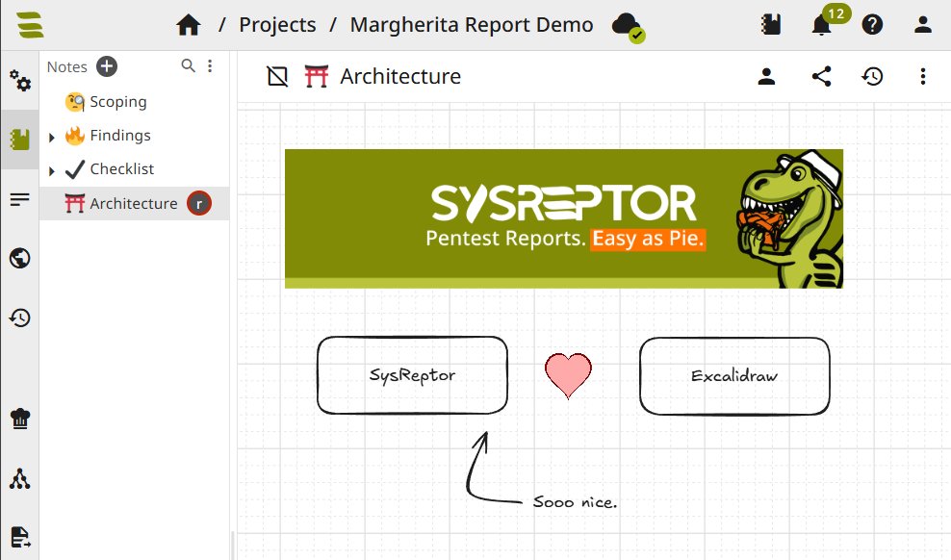Search notes with magnifier icon
Viewport: 951px width, 560px height.
pos(188,65)
